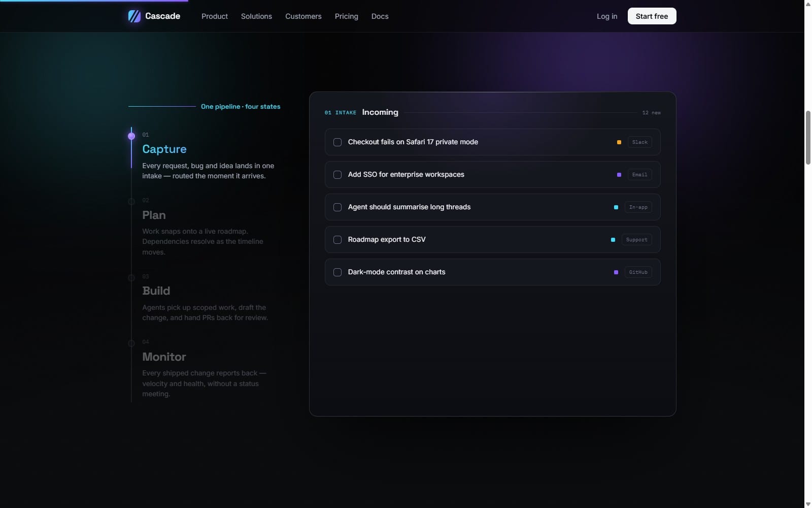The image size is (812, 508).
Task: Check the Dark-mode contrast on charts item
Action: point(337,272)
